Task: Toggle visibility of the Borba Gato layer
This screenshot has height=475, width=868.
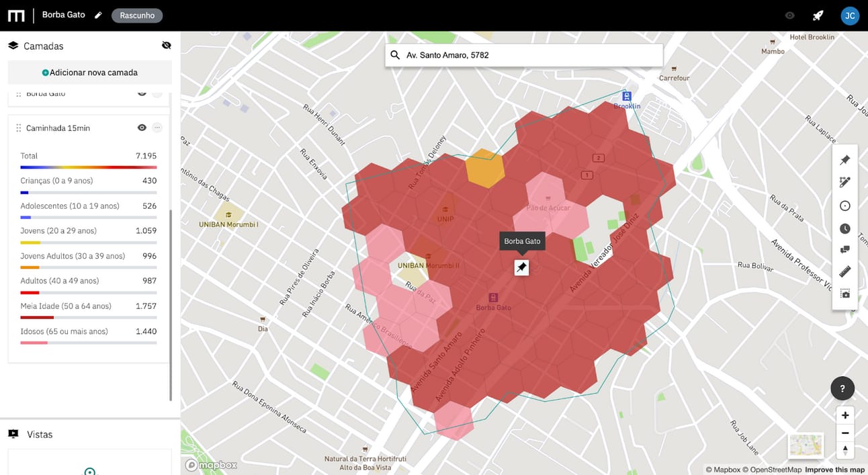Action: [x=142, y=93]
